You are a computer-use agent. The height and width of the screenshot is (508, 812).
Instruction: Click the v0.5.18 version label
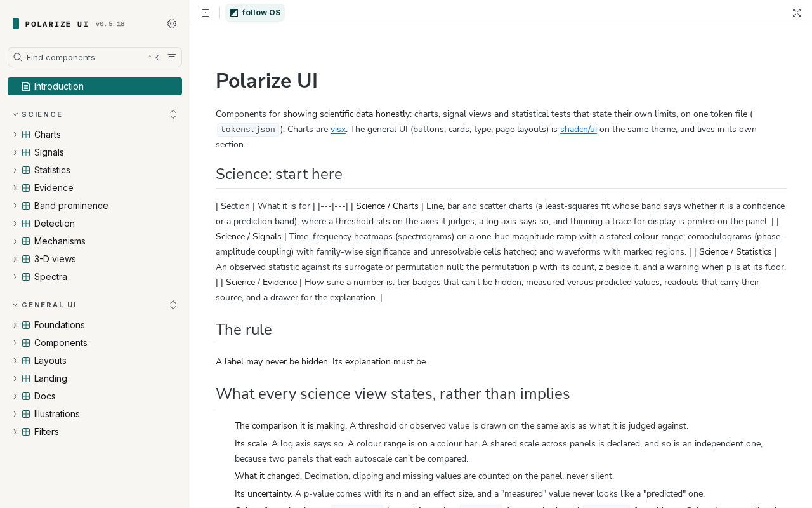click(110, 24)
